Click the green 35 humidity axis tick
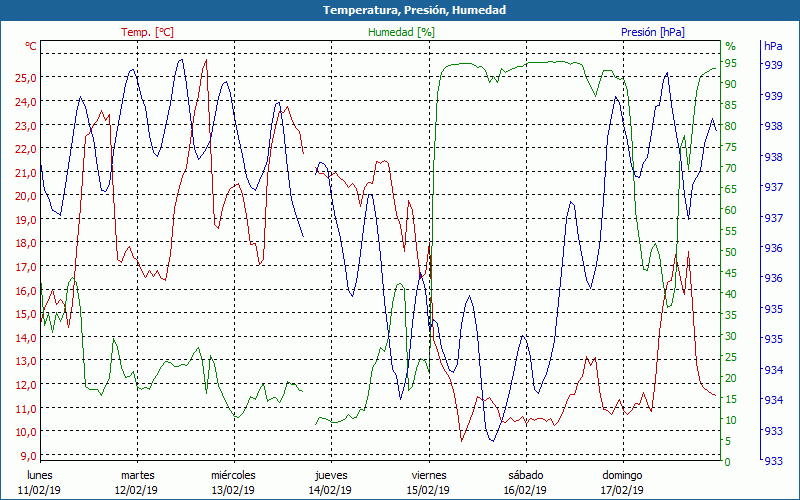This screenshot has width=800, height=500. tap(731, 315)
